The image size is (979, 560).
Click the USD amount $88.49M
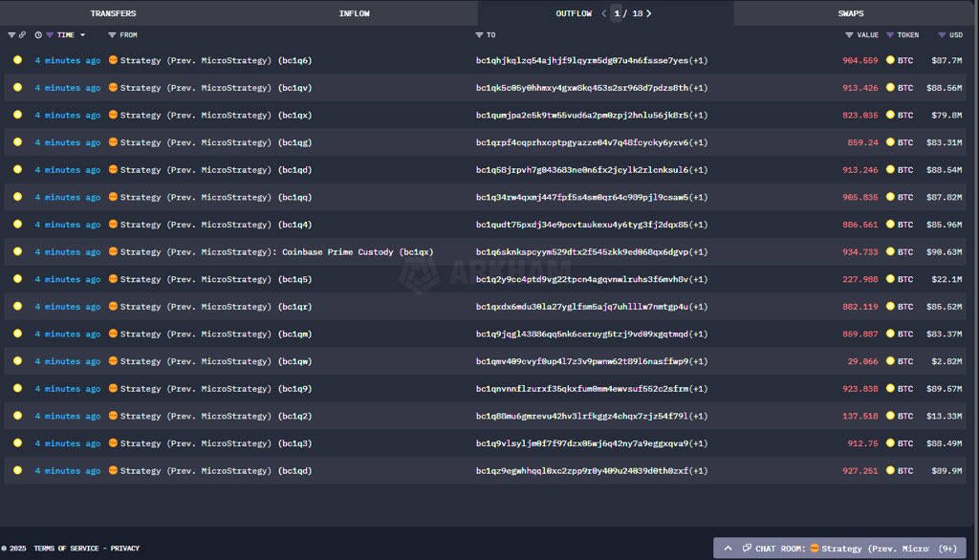click(944, 443)
